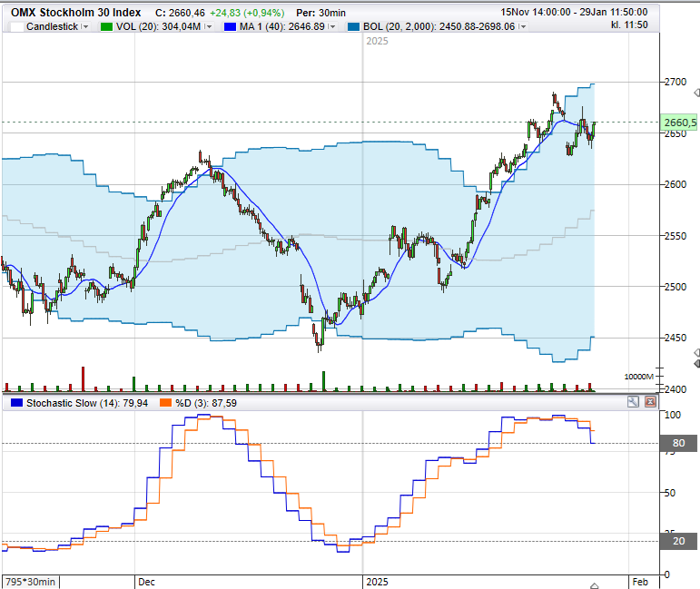Click the 2025 label on bottom time axis
700x589 pixels.
pyautogui.click(x=377, y=583)
